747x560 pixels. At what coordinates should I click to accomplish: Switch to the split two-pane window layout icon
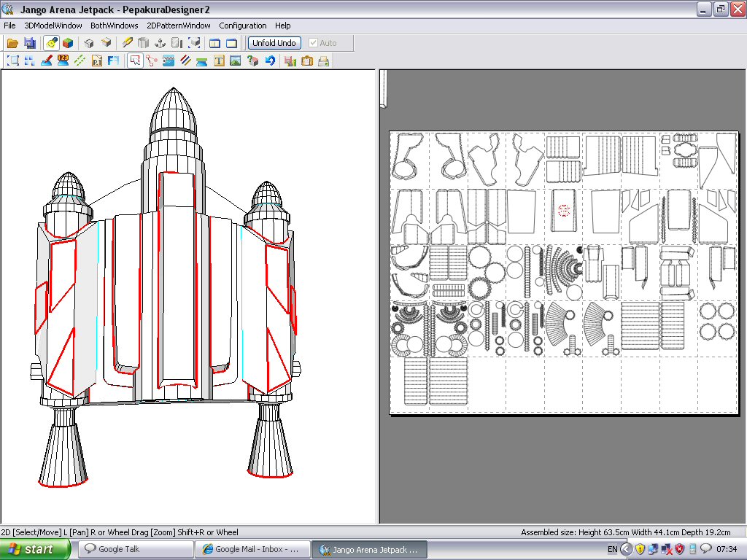[215, 43]
